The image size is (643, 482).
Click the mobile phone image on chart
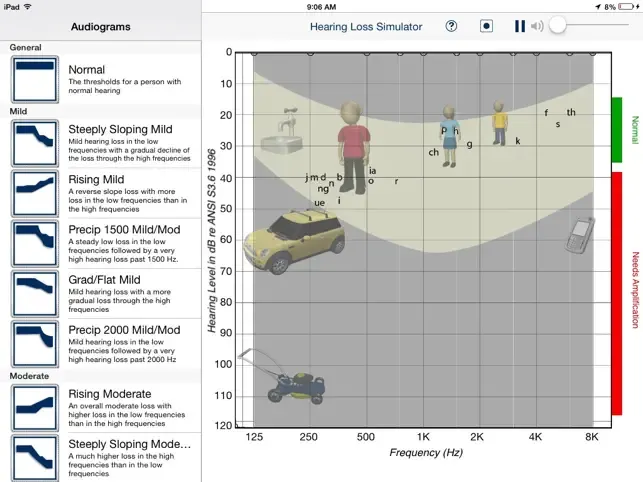point(580,235)
